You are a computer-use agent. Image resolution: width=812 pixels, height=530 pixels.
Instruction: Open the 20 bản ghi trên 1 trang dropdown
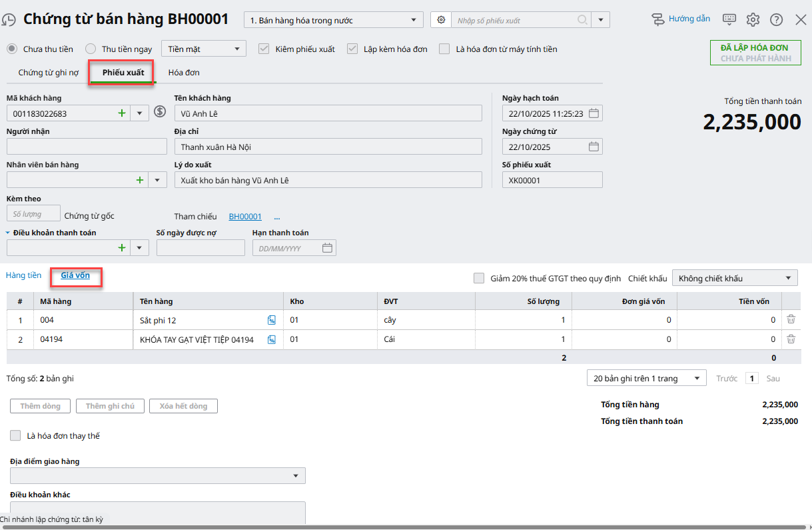click(x=645, y=378)
